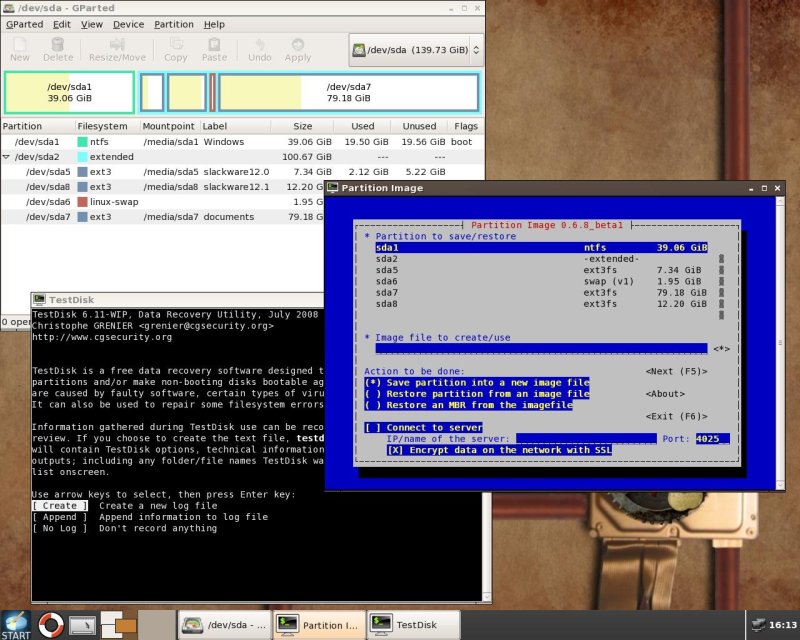
Task: Click the START menu button in taskbar
Action: click(x=16, y=625)
